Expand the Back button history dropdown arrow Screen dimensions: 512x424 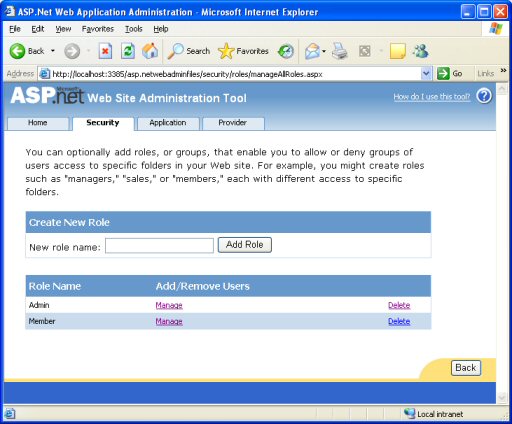[53, 51]
